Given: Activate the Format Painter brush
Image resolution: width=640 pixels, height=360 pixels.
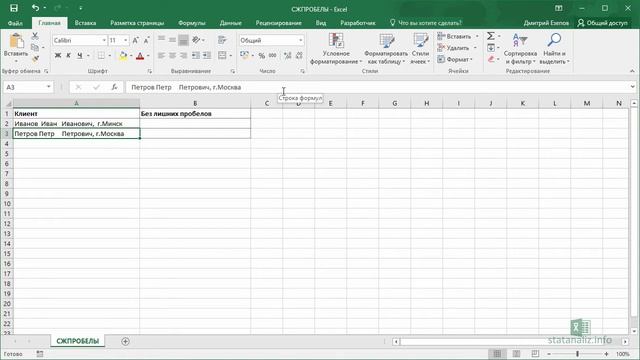Looking at the screenshot, I should (35, 59).
